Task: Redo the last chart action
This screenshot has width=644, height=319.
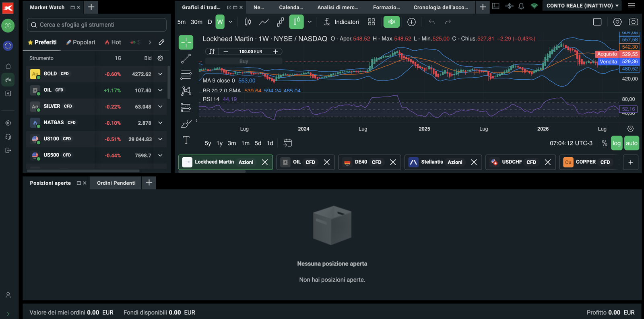Action: tap(448, 22)
